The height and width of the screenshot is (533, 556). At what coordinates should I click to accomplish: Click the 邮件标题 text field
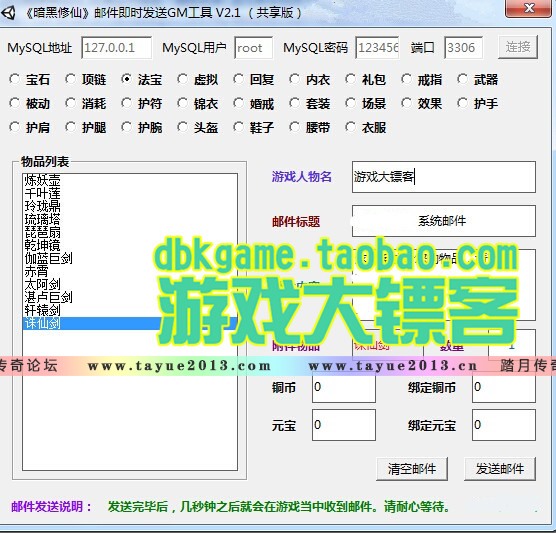click(x=444, y=221)
